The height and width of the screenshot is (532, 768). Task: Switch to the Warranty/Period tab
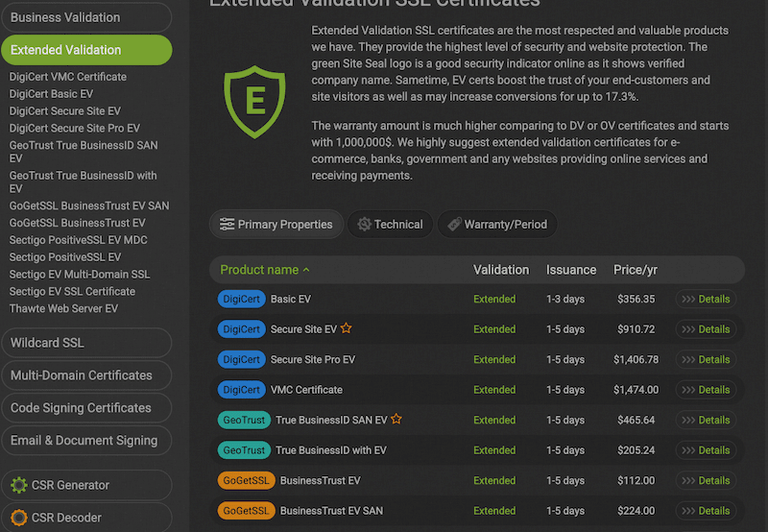coord(497,225)
